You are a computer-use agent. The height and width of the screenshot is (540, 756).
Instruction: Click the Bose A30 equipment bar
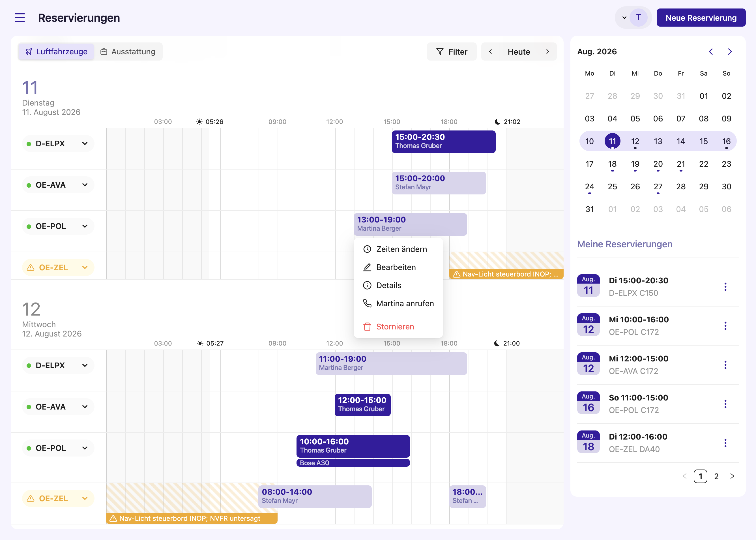click(x=353, y=463)
